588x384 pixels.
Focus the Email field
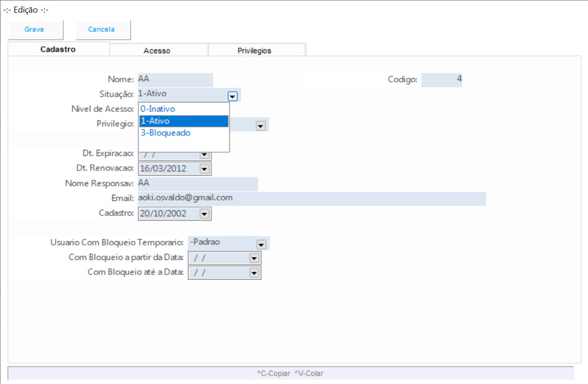click(x=311, y=199)
